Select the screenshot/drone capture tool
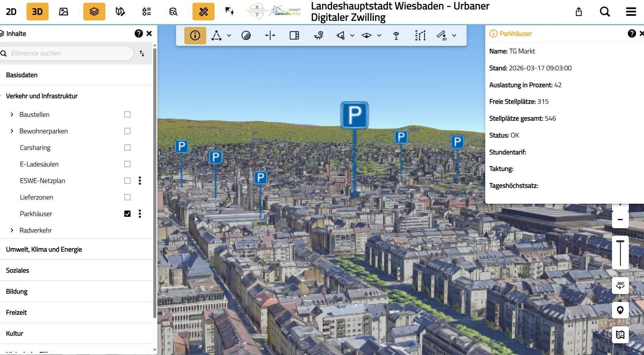This screenshot has width=644, height=355. (319, 35)
